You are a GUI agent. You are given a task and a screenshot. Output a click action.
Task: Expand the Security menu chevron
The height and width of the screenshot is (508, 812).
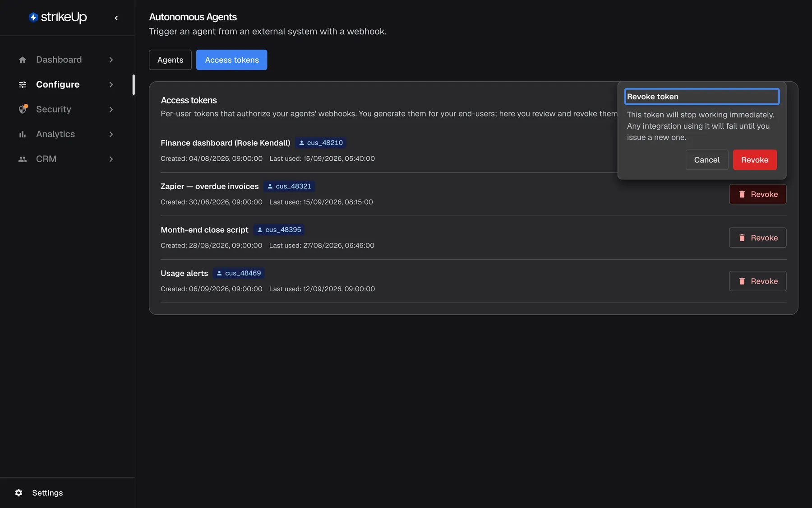(111, 109)
